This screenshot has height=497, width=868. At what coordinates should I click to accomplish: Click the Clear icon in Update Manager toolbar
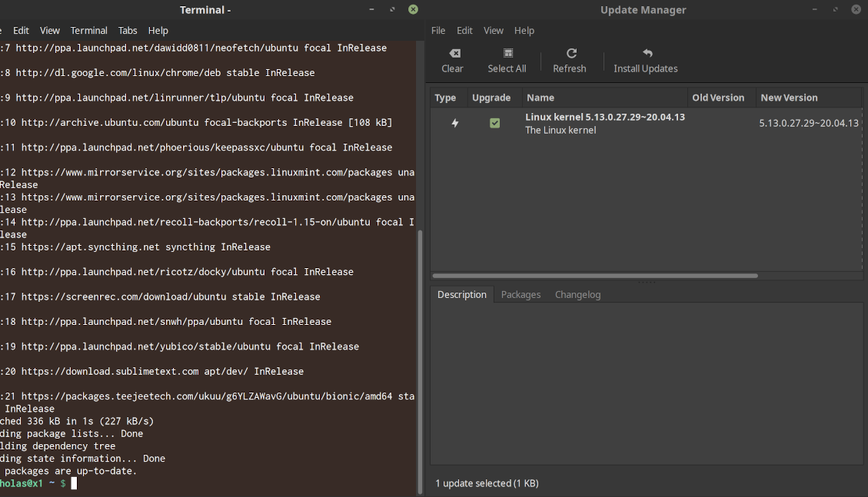[452, 53]
